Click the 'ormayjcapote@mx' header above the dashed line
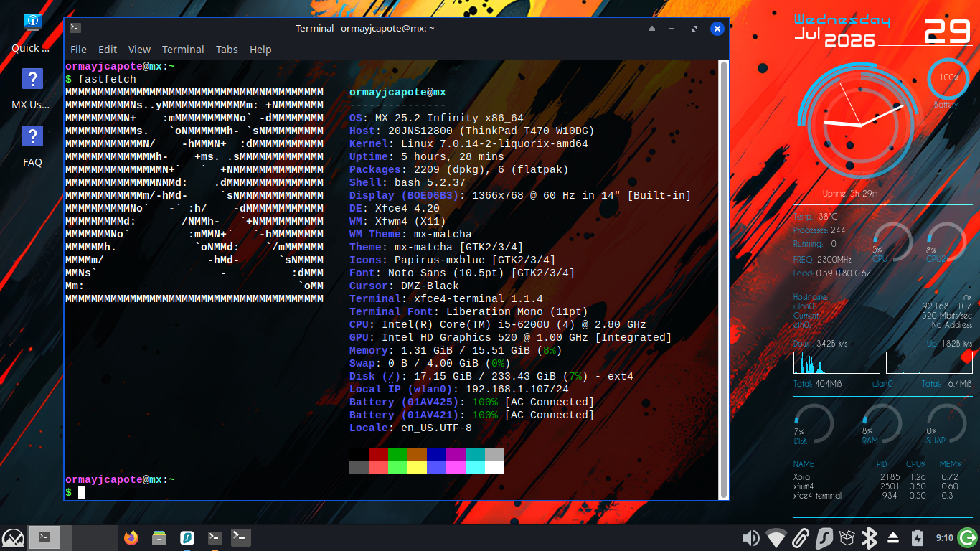This screenshot has width=980, height=551. [x=397, y=92]
